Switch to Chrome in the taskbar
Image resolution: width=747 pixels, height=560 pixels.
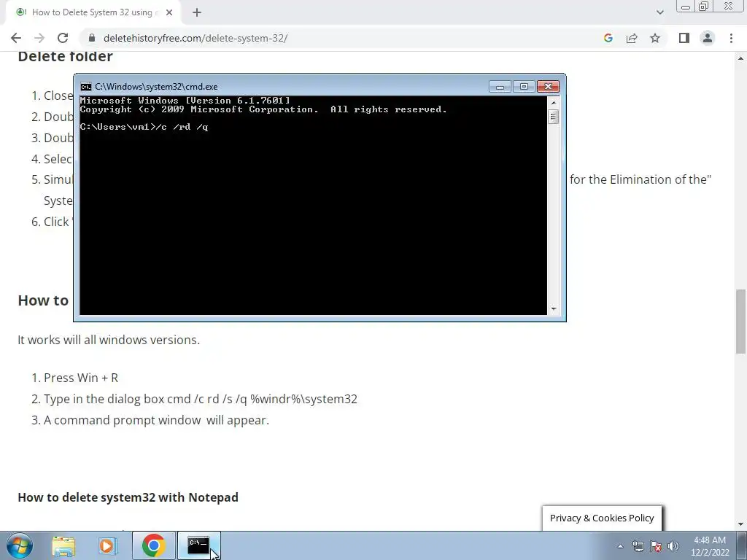coord(153,545)
